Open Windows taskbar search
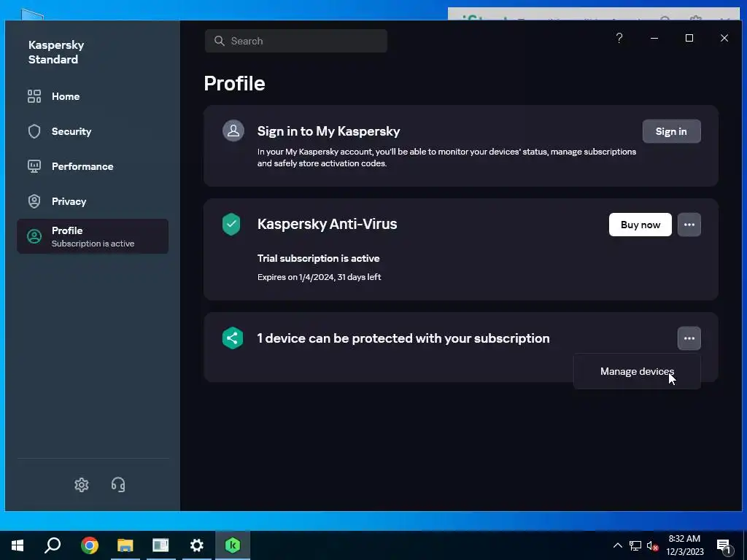747x560 pixels. (53, 545)
